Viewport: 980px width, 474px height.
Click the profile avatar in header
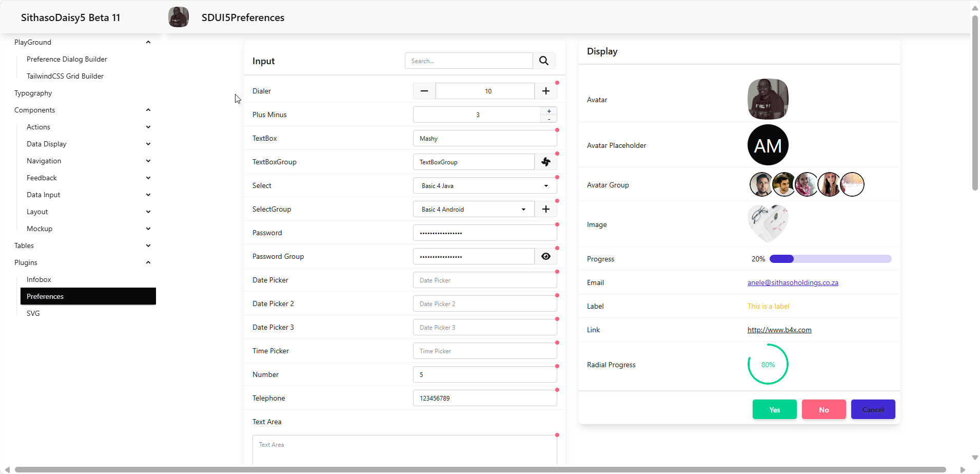(179, 17)
